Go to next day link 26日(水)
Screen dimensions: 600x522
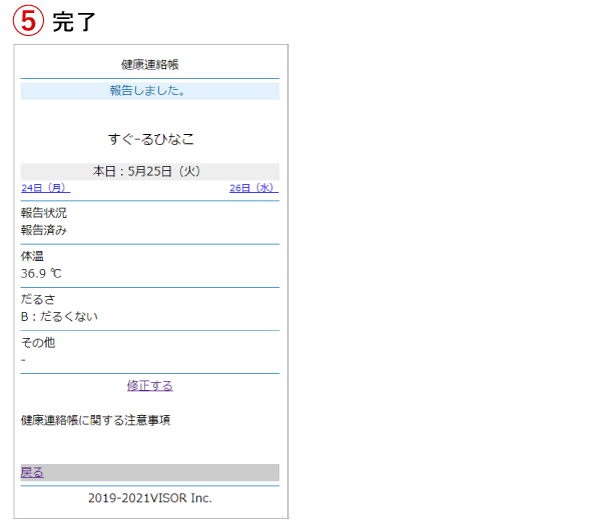pos(254,188)
